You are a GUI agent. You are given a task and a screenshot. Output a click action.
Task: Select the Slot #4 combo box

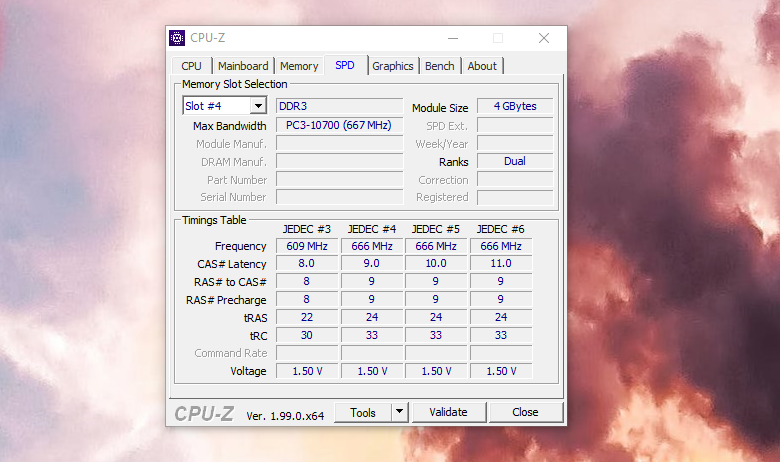(225, 106)
